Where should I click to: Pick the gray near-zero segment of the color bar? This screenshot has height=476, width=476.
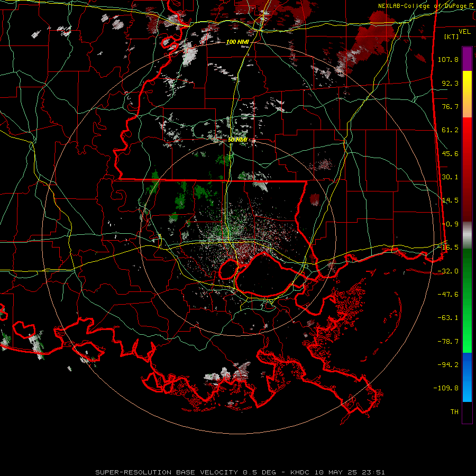[467, 235]
